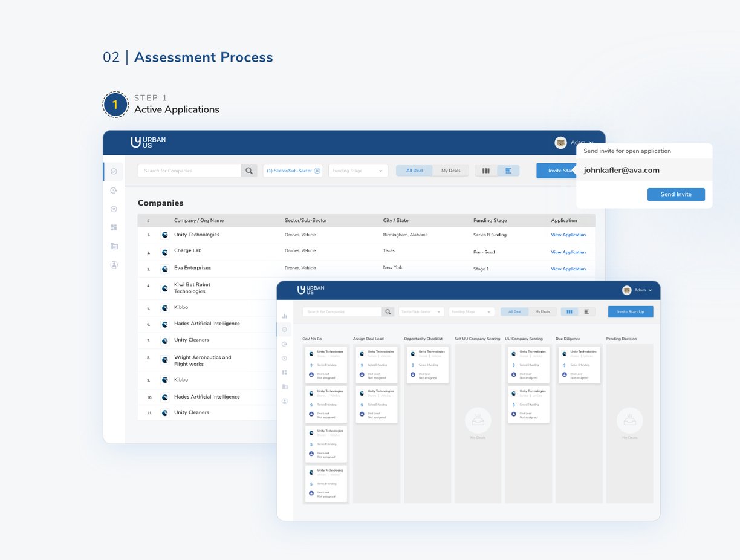Switch to list view in Companies window
The width and height of the screenshot is (740, 560).
[508, 171]
